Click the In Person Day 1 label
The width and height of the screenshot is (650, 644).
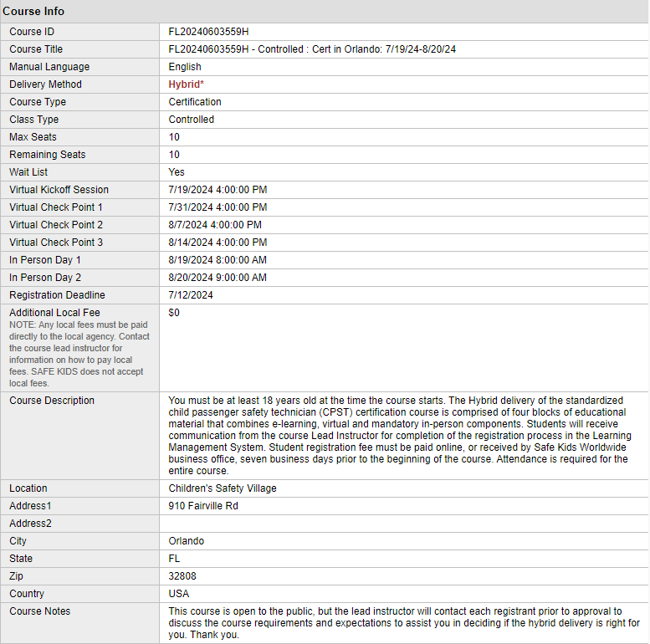[45, 260]
